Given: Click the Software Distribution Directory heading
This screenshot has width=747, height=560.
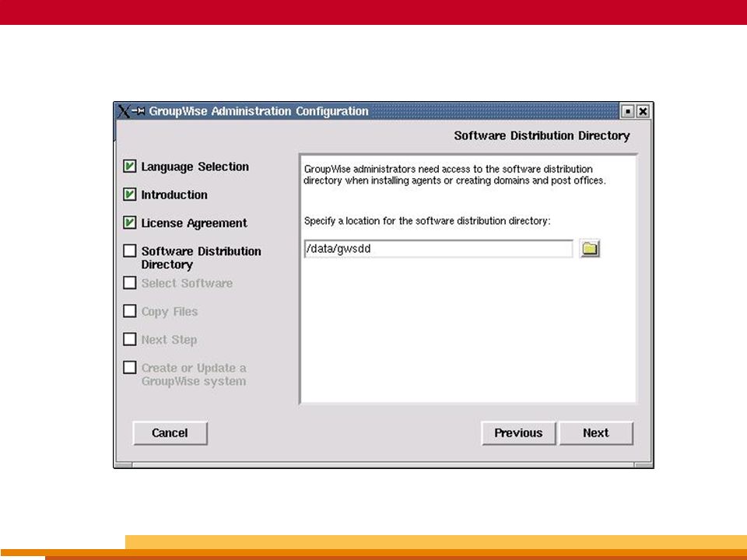Looking at the screenshot, I should pos(542,135).
